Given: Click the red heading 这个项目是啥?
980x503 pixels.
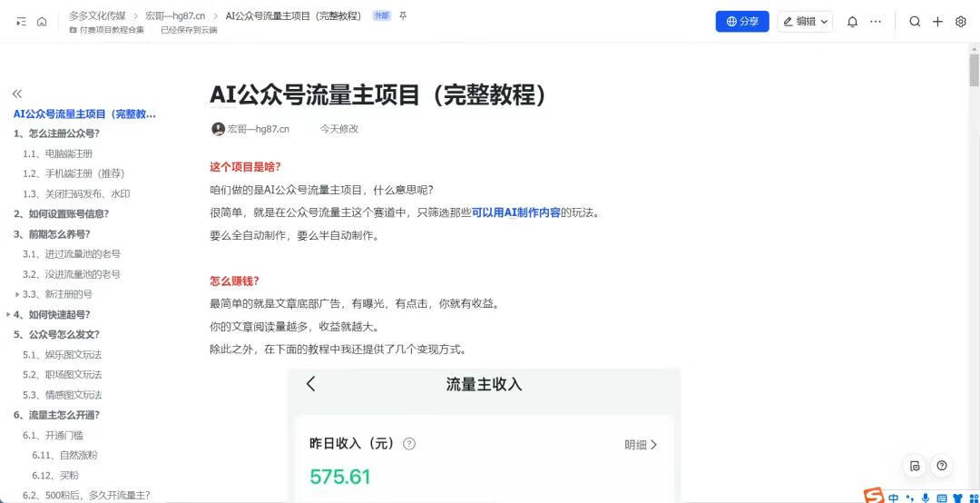Looking at the screenshot, I should [x=245, y=167].
